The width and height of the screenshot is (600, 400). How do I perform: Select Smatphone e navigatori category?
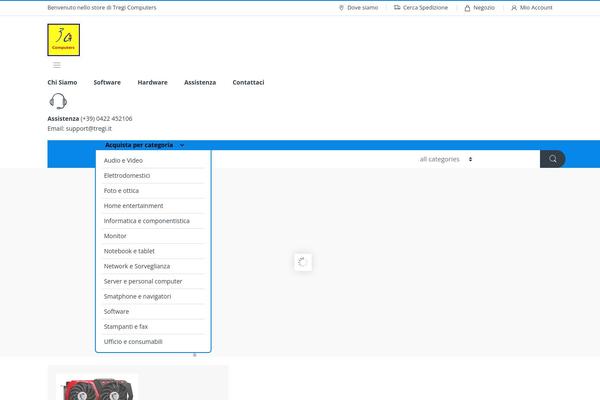153,296
